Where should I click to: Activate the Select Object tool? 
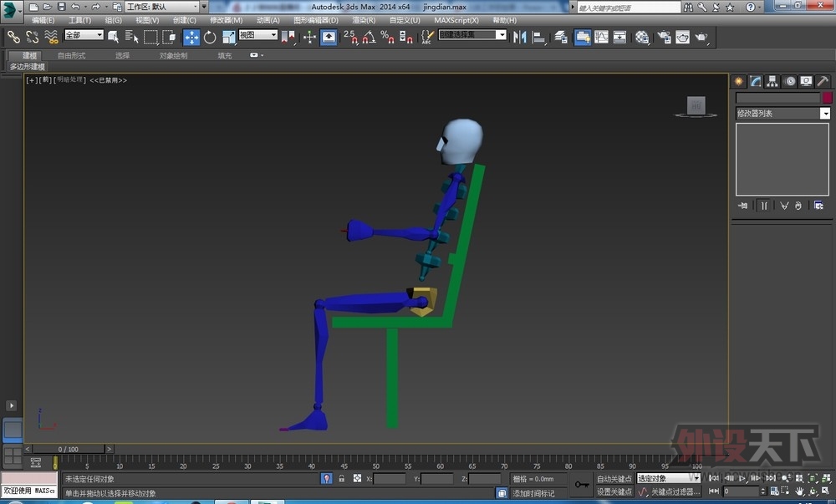coord(113,37)
